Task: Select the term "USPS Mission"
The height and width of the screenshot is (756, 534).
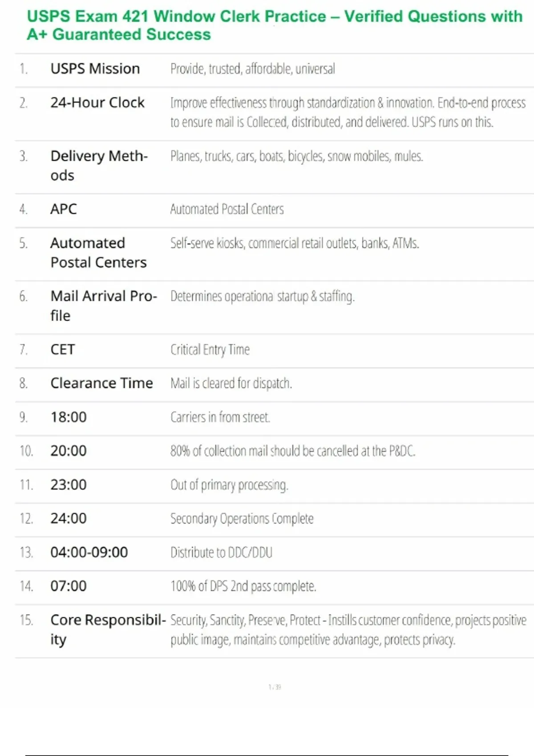Action: [x=95, y=69]
